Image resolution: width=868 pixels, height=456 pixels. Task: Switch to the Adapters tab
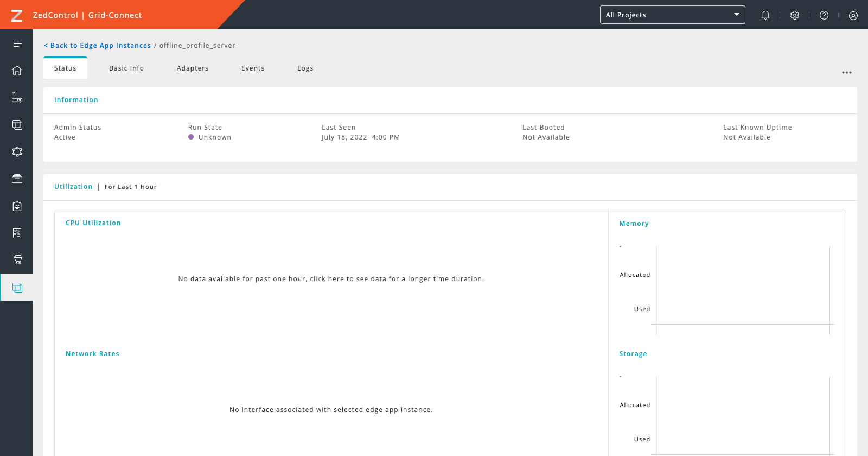coord(193,68)
